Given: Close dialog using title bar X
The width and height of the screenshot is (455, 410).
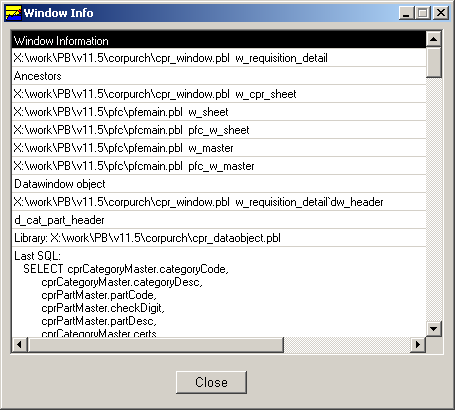Looking at the screenshot, I should pos(441,13).
